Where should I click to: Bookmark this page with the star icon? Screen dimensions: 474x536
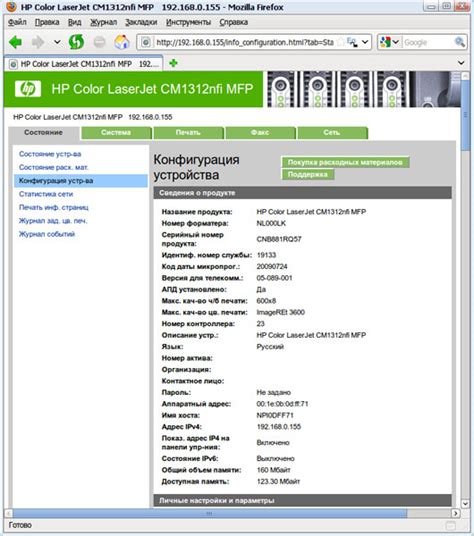340,42
